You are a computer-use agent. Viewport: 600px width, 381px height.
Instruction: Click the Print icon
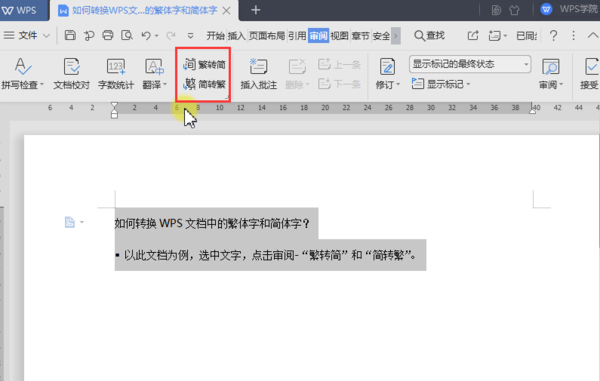click(108, 36)
